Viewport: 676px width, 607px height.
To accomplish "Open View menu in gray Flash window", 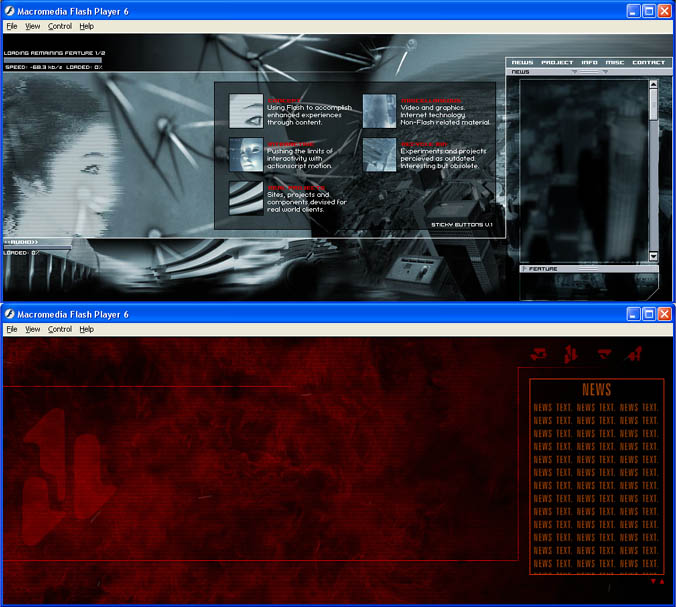I will tap(32, 26).
